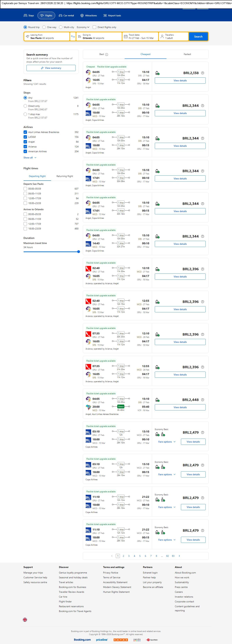Expand the Show all airlines list
232x644 pixels.
[30, 158]
